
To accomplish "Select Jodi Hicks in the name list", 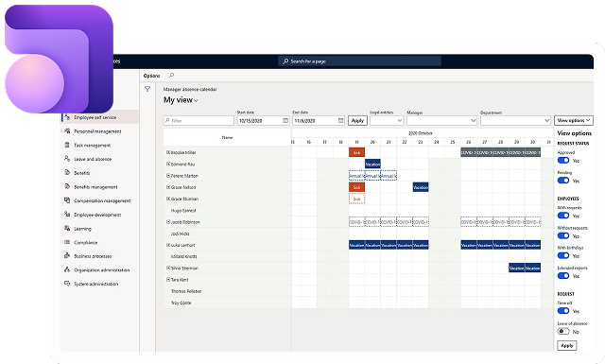I will pos(181,234).
